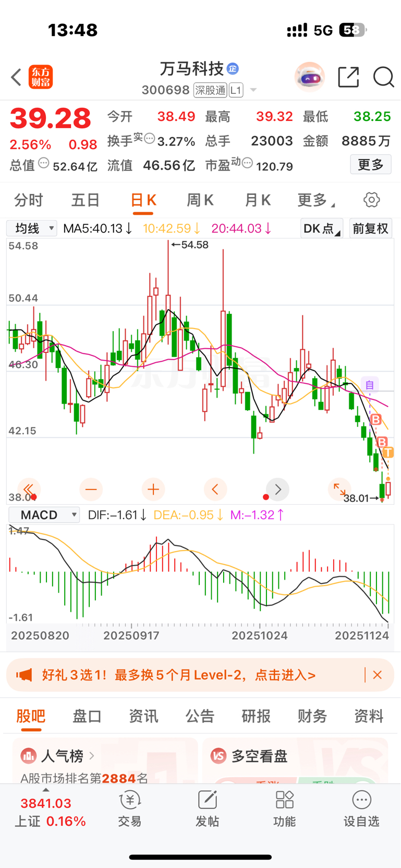Image resolution: width=401 pixels, height=868 pixels.
Task: Zoom out chart with minus button
Action: 91,489
